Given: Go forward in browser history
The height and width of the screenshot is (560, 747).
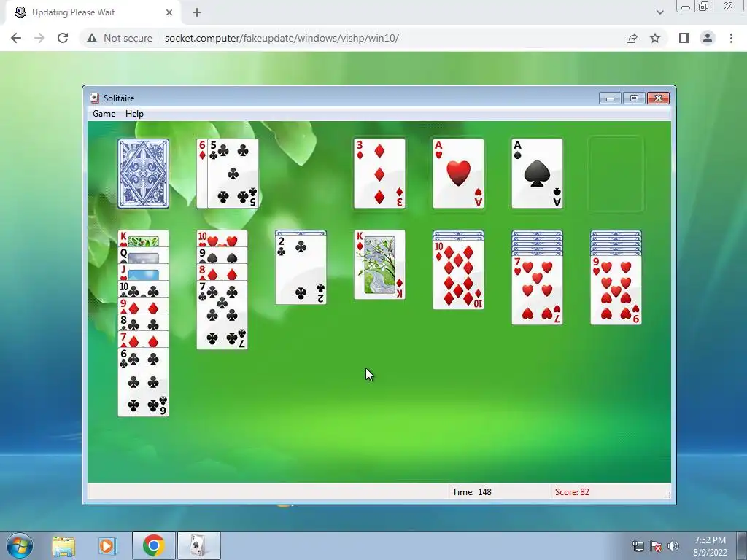Looking at the screenshot, I should point(39,38).
